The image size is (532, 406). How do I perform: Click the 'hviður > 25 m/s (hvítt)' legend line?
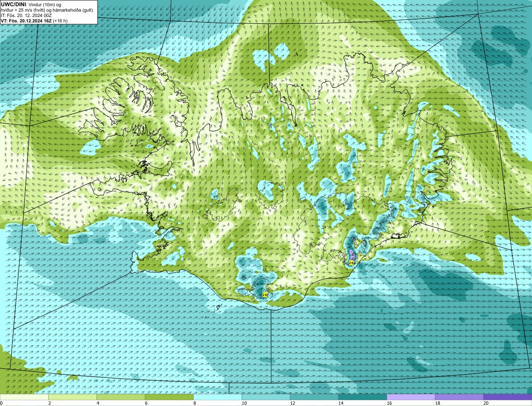pyautogui.click(x=47, y=10)
